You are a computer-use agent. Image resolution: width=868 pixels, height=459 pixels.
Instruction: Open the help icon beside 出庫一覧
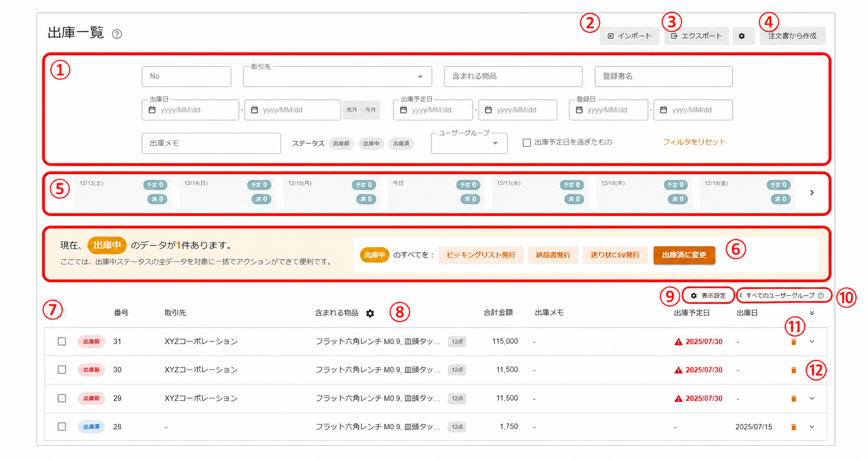pyautogui.click(x=117, y=34)
